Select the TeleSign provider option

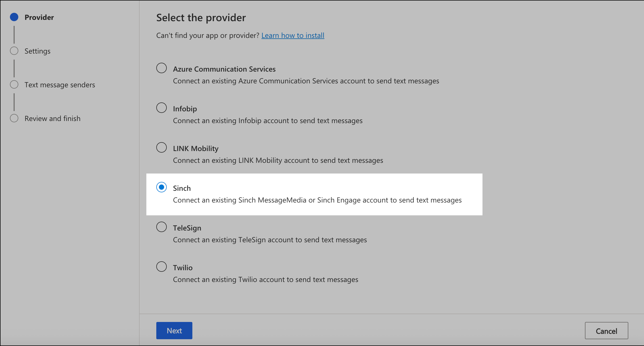click(162, 227)
